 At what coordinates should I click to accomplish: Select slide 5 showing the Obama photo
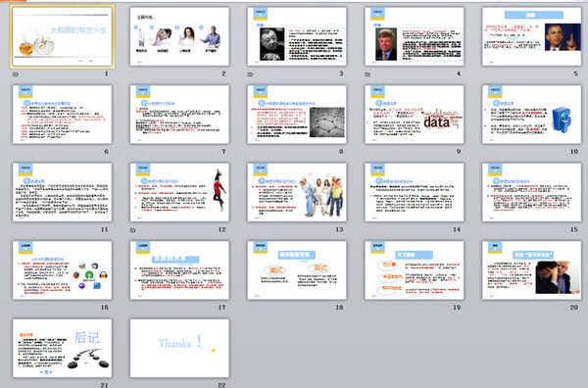point(532,36)
